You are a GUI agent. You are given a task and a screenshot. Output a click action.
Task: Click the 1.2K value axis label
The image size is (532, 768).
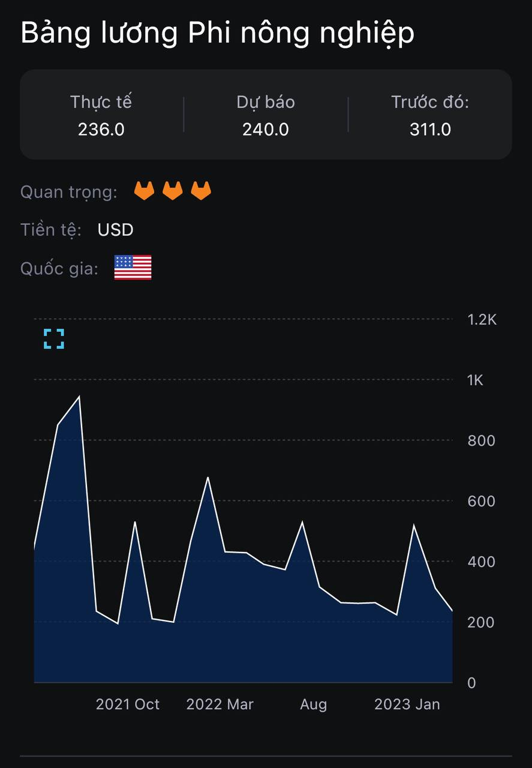482,319
